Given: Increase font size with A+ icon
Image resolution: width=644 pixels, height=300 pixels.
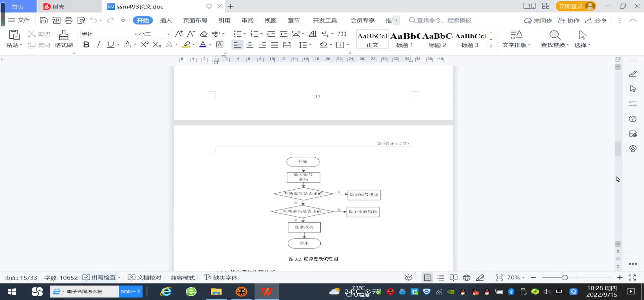Looking at the screenshot, I should (x=179, y=34).
